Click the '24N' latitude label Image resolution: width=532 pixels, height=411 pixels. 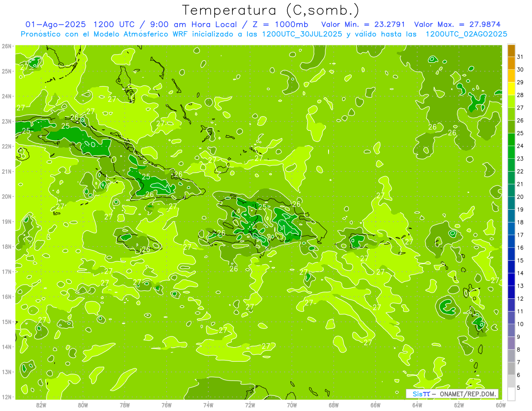tap(7, 96)
